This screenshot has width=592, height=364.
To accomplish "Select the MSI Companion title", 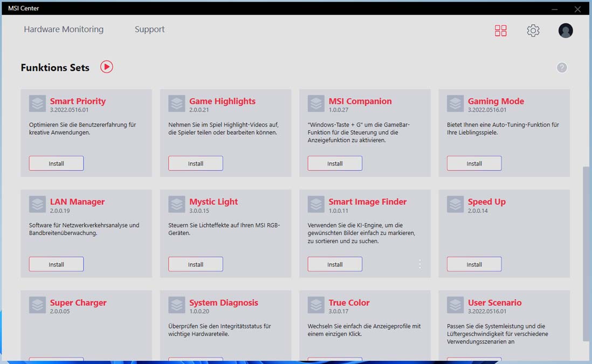I will [x=360, y=101].
